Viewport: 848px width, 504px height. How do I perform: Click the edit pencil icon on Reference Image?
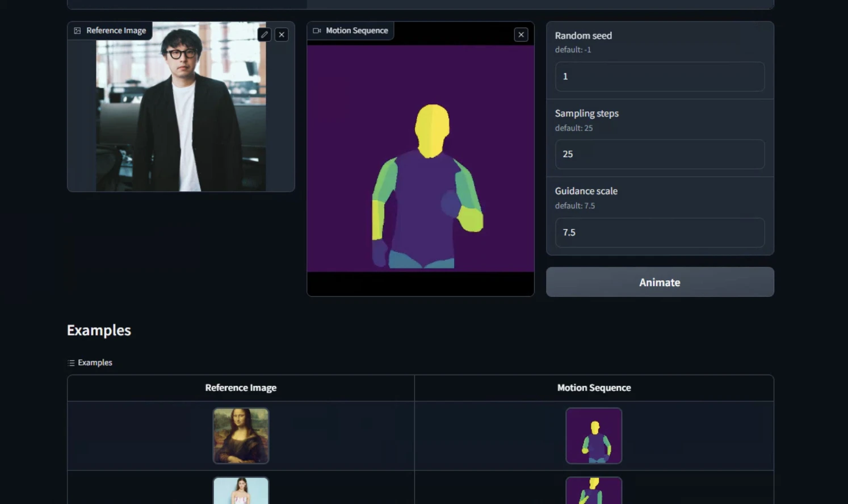(x=265, y=35)
